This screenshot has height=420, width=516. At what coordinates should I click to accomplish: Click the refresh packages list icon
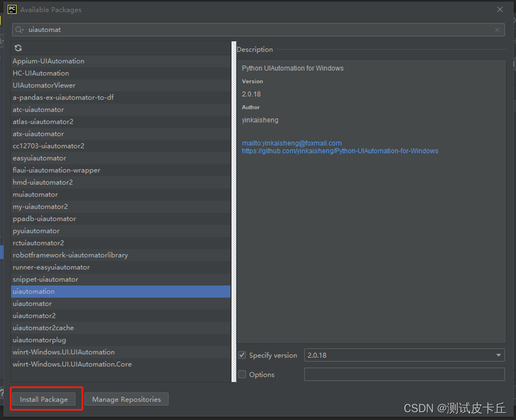18,48
